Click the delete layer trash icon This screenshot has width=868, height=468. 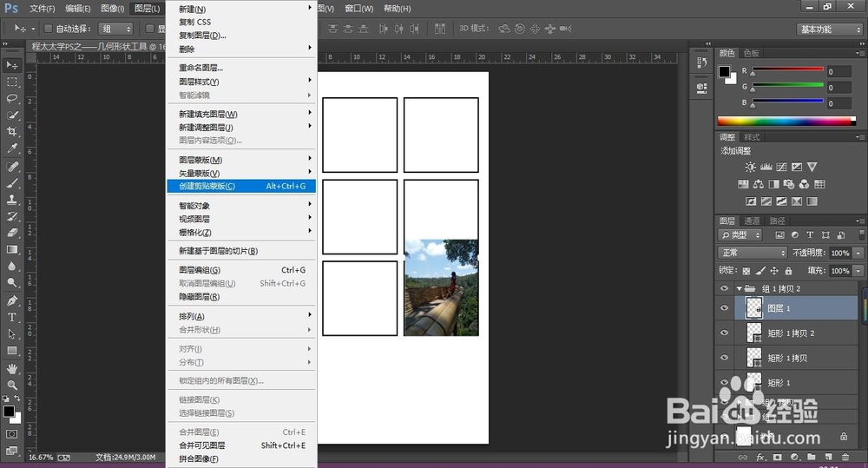click(x=845, y=457)
